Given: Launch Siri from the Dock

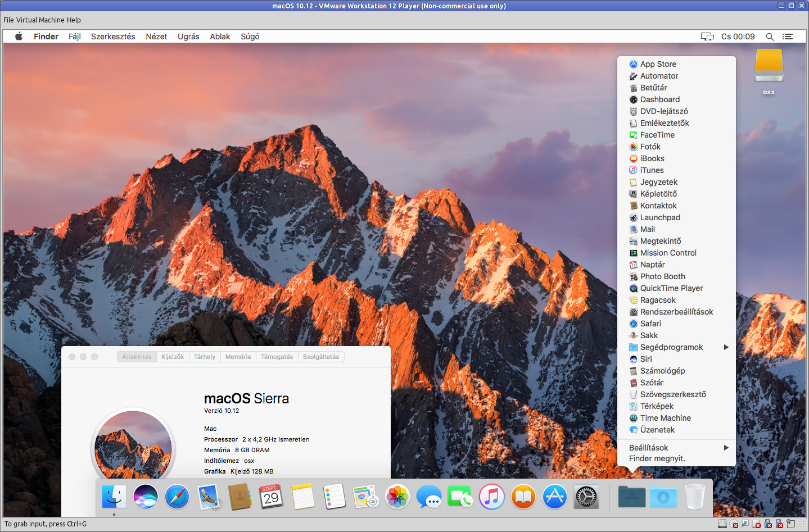Looking at the screenshot, I should point(146,497).
